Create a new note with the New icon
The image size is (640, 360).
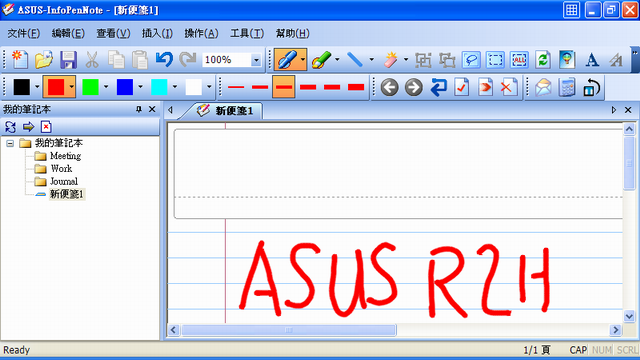20,60
